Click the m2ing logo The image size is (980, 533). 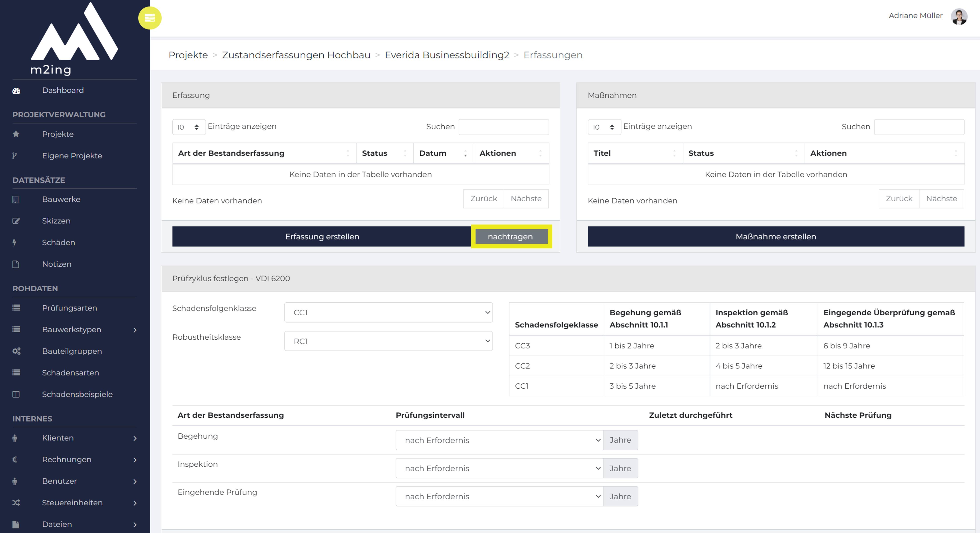[x=74, y=39]
